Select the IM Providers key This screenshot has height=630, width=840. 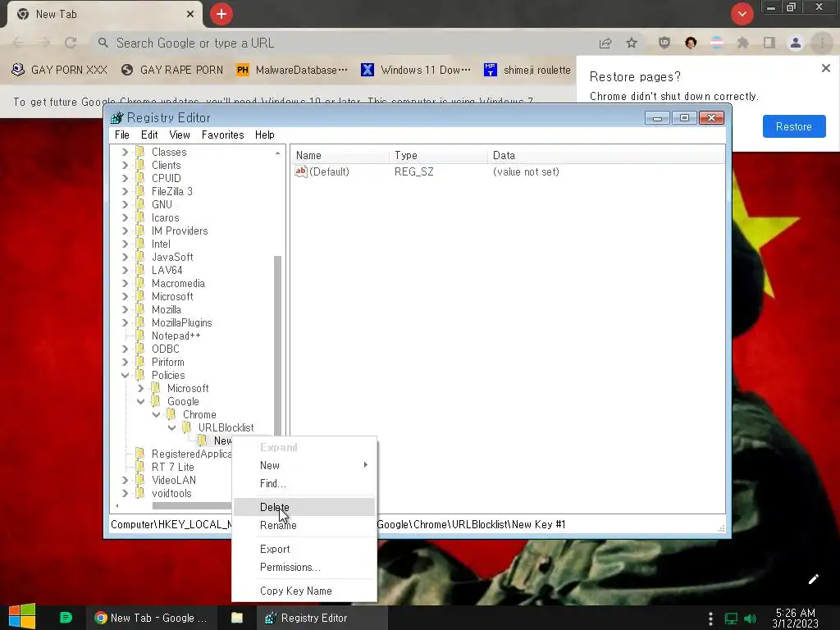pos(180,231)
